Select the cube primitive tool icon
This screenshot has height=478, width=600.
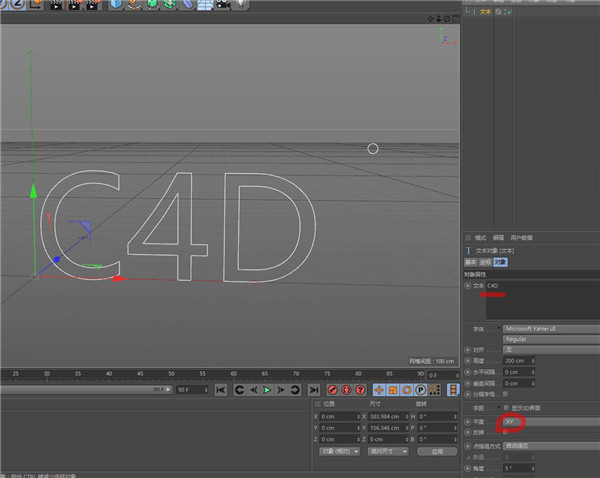116,5
